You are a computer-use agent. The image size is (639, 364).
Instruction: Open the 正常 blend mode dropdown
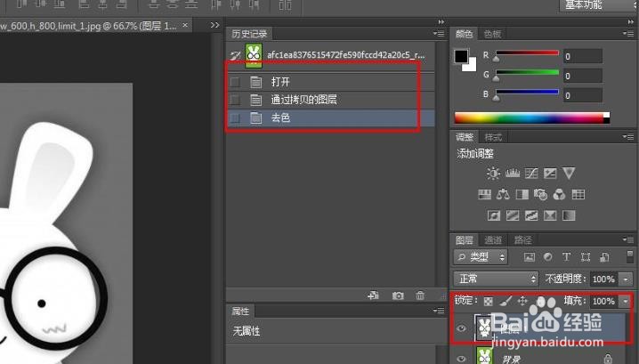pos(496,279)
